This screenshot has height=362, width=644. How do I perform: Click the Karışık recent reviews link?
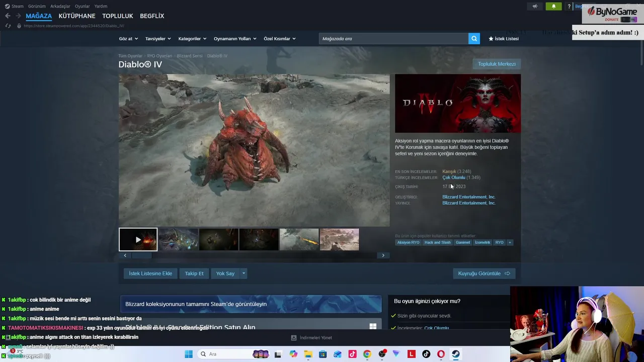coord(449,171)
